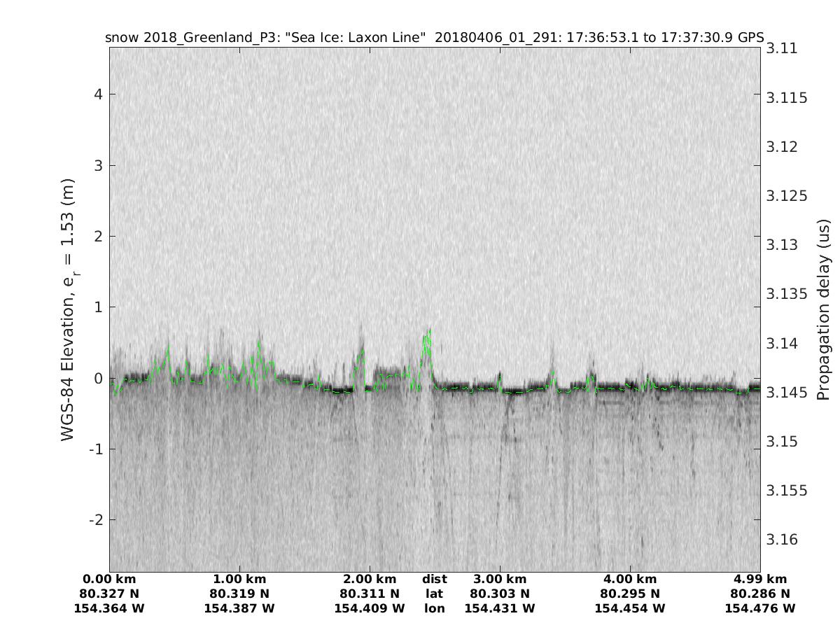
Task: Click the 1.00 km x-axis tick label
Action: coord(239,579)
